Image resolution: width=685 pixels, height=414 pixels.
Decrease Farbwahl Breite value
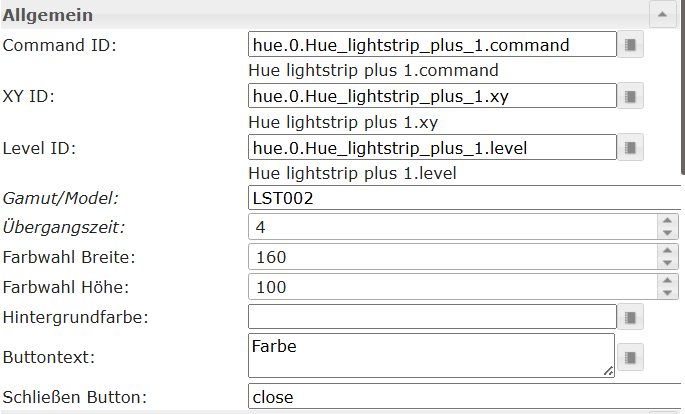click(668, 263)
